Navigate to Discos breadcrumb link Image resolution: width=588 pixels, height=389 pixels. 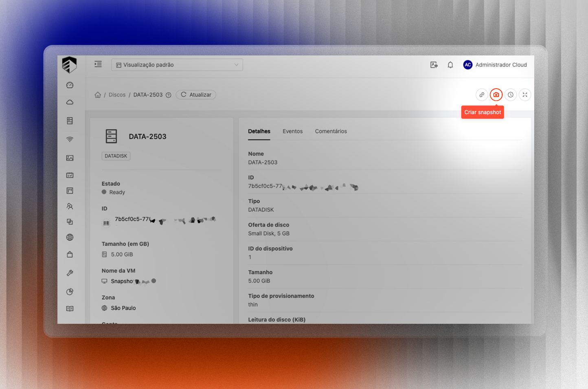(x=117, y=95)
